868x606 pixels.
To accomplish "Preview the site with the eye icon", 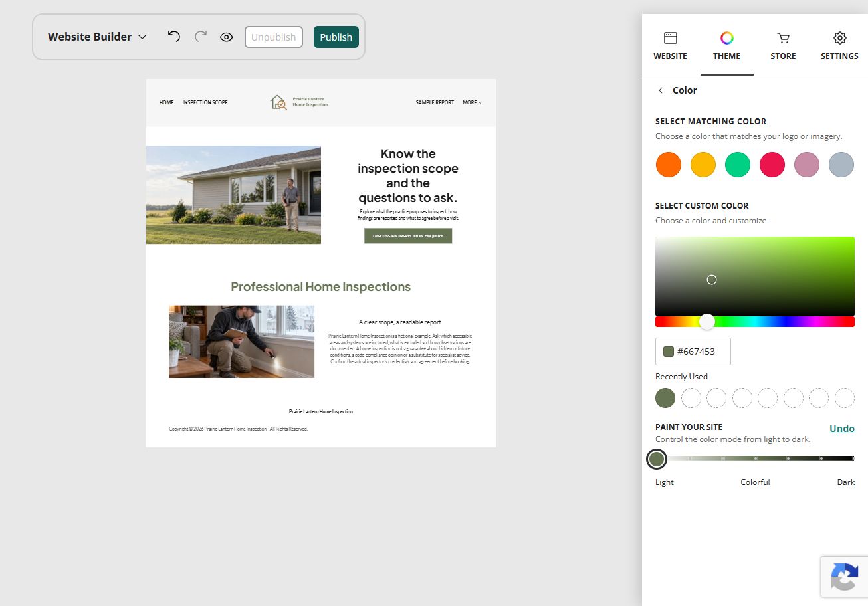I will (226, 37).
